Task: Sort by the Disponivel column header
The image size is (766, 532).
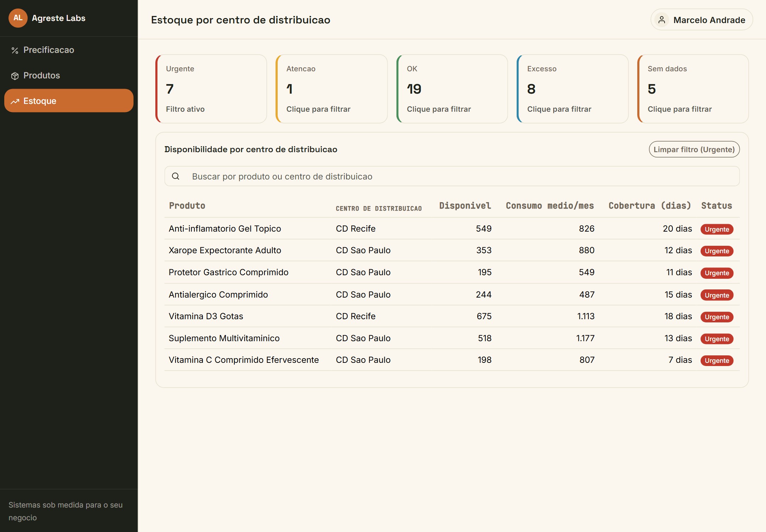Action: (x=465, y=206)
